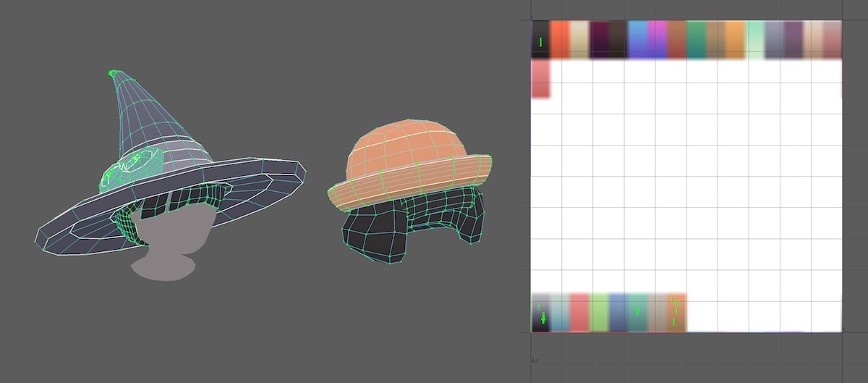Pick the mauve purple swatch in top row
This screenshot has height=383, width=868.
[793, 39]
